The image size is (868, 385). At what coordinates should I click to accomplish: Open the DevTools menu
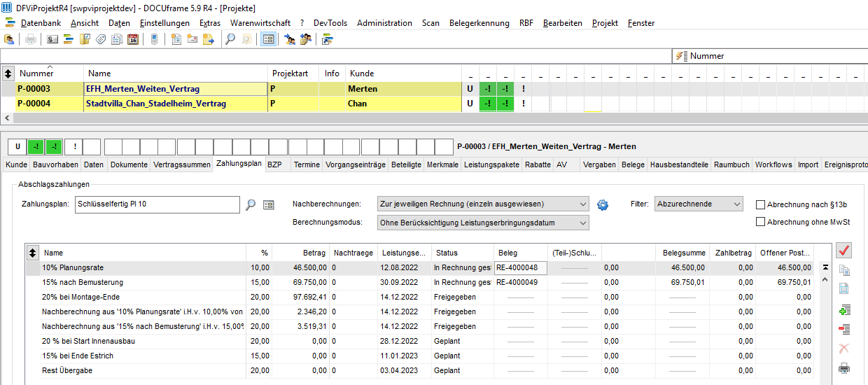[x=330, y=22]
